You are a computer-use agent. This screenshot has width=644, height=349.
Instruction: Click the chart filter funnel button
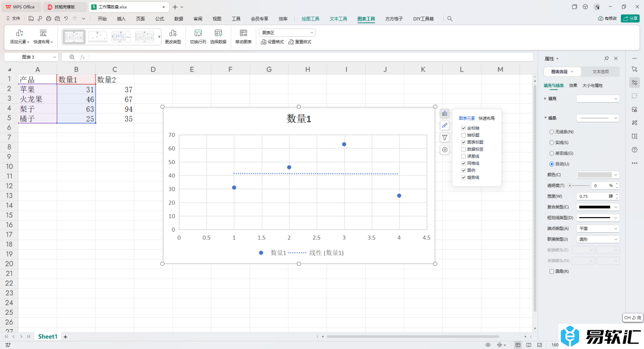(445, 137)
